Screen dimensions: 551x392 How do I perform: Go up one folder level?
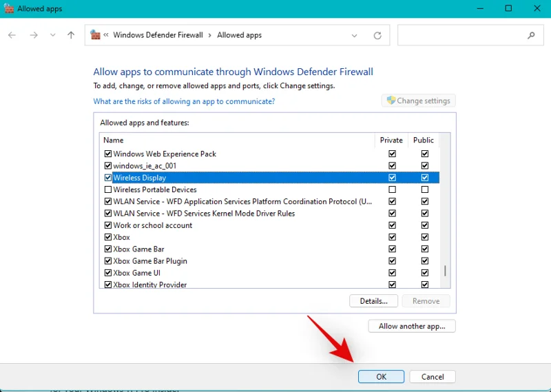[71, 35]
